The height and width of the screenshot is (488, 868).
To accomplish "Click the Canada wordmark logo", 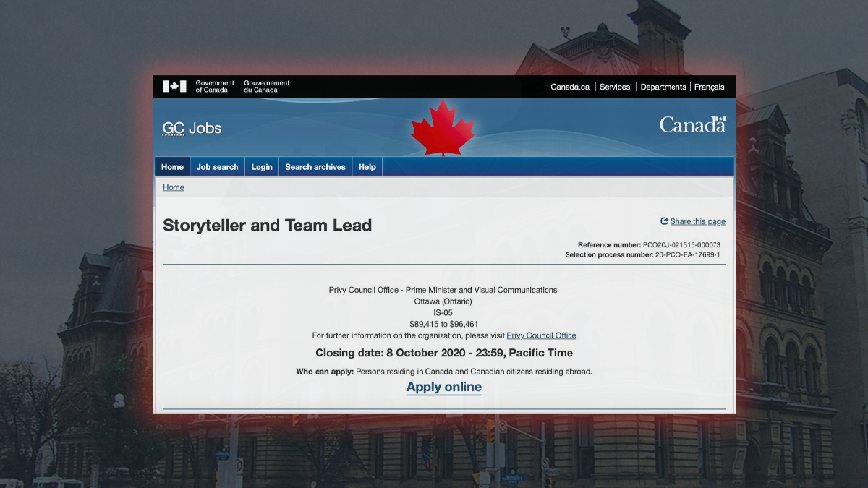I will click(x=692, y=124).
